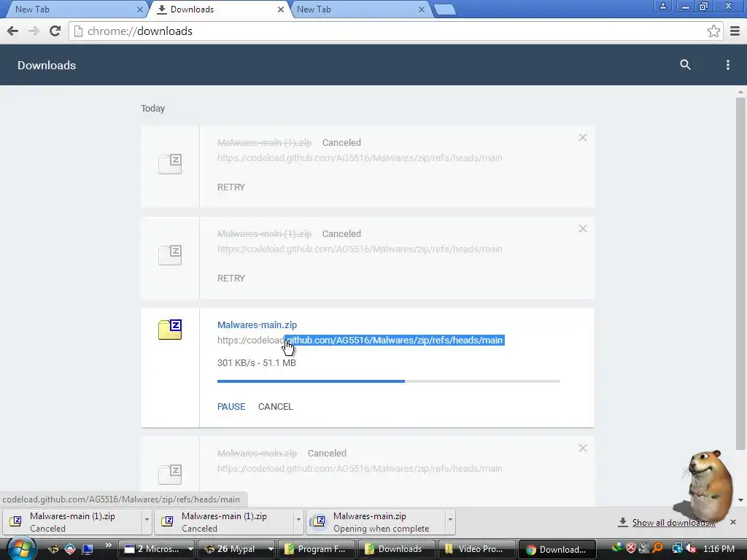This screenshot has width=747, height=560.
Task: Open the Downloads folder taskbar button
Action: [x=396, y=549]
